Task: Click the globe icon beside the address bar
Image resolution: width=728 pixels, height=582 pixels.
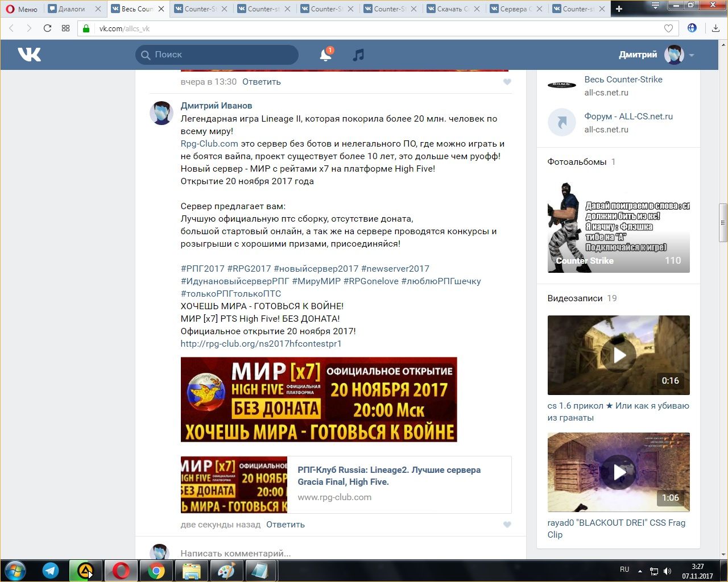Action: coord(692,28)
